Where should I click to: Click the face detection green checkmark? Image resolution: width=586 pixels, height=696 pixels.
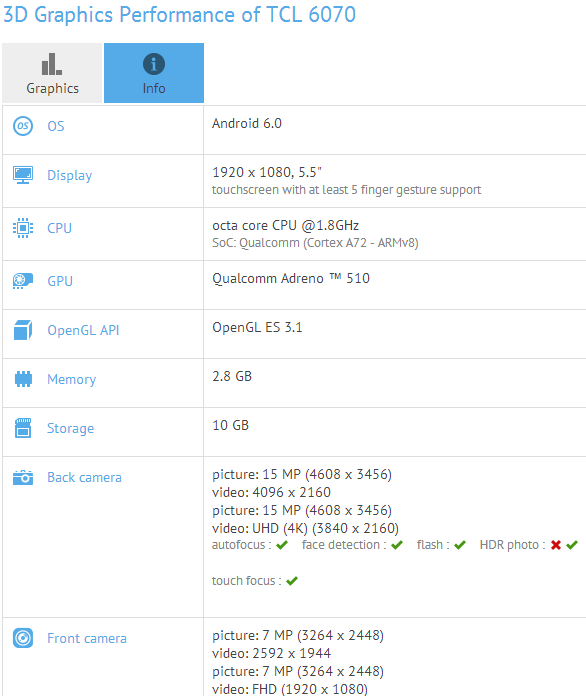tap(397, 545)
